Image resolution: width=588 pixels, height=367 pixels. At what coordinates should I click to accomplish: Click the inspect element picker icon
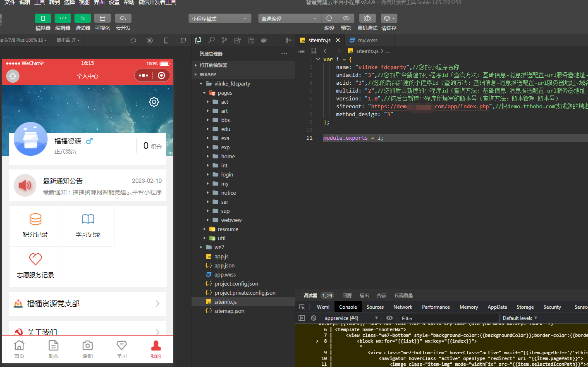(302, 307)
